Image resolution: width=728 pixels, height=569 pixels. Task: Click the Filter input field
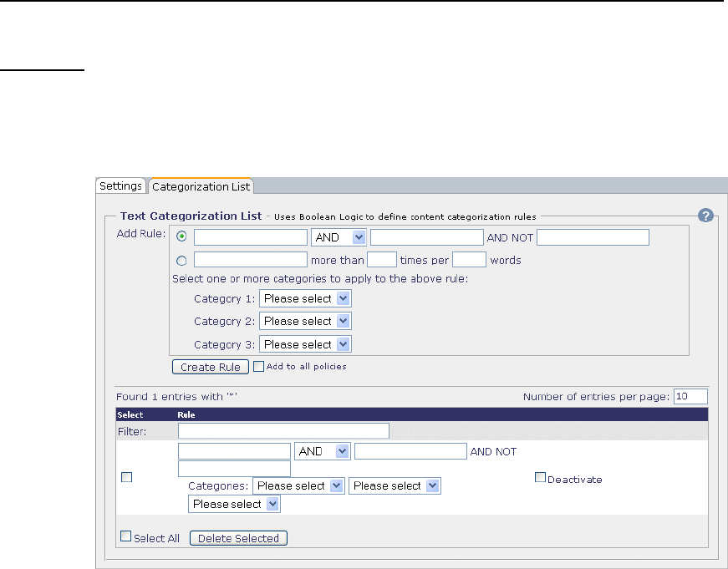[283, 430]
